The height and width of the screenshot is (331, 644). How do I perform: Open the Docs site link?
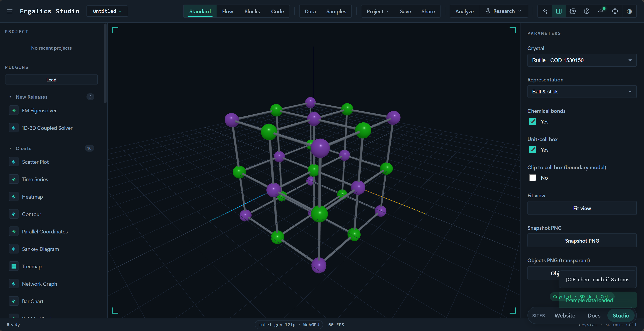pos(594,316)
